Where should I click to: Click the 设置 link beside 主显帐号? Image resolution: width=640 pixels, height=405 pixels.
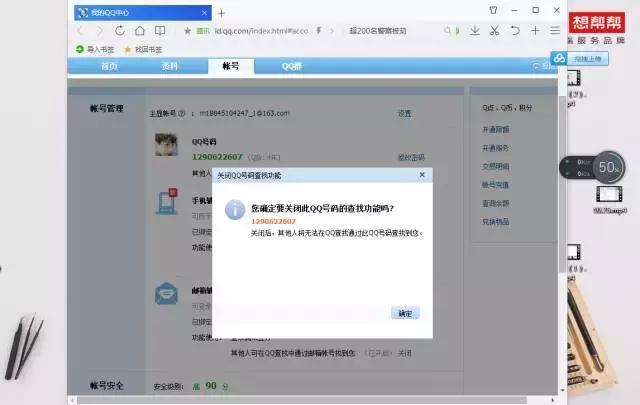404,113
